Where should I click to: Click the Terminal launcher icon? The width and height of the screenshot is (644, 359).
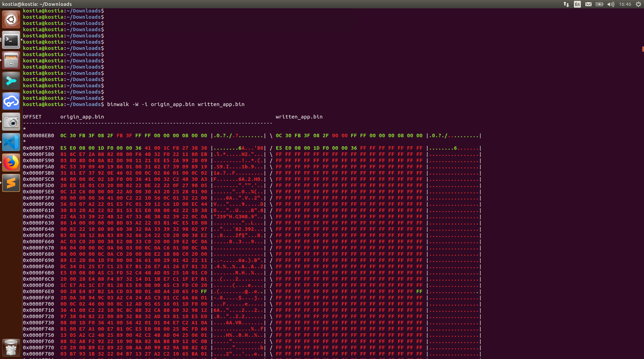point(11,40)
